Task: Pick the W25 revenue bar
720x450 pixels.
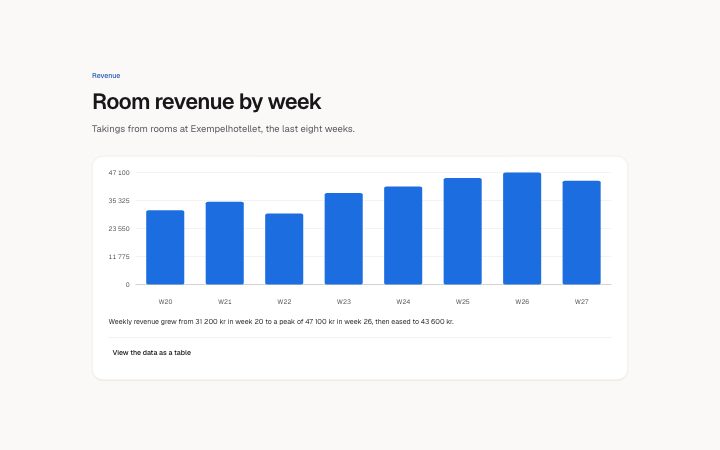Action: pos(462,231)
